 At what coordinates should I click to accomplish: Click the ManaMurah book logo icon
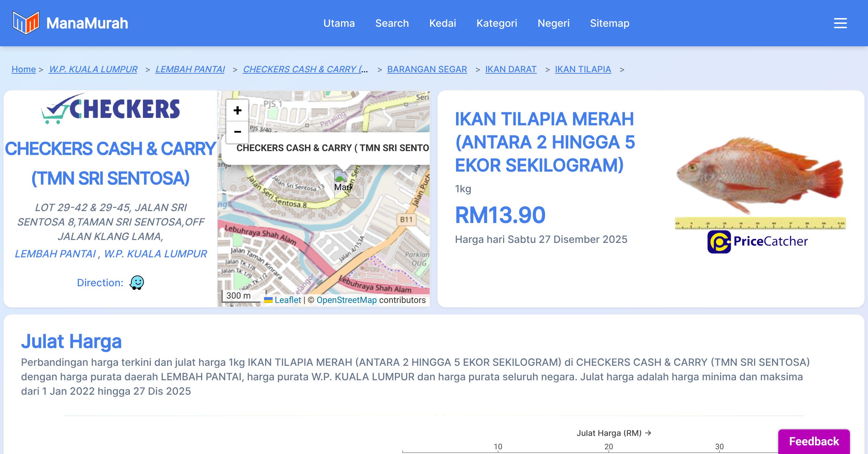26,23
